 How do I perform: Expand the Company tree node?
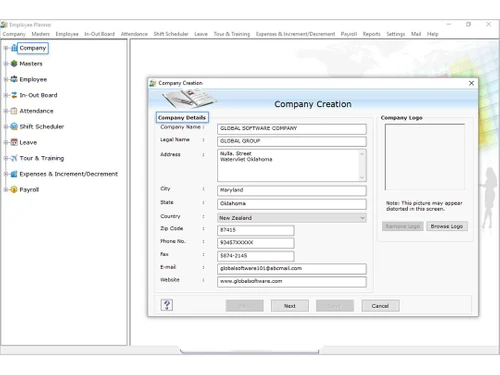point(6,48)
